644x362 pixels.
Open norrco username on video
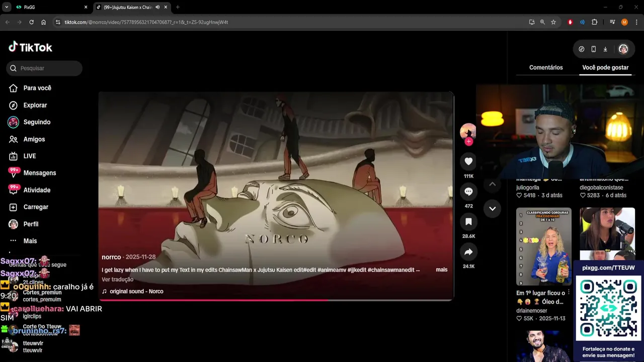(111, 257)
